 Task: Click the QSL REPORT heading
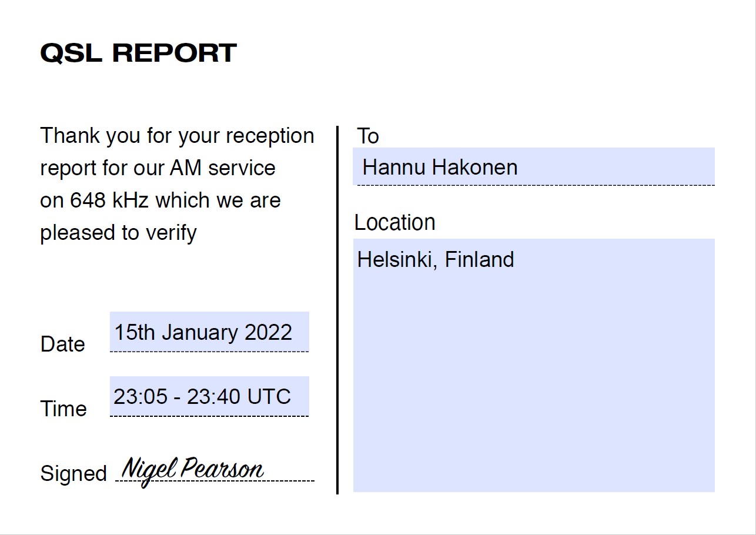pos(138,53)
